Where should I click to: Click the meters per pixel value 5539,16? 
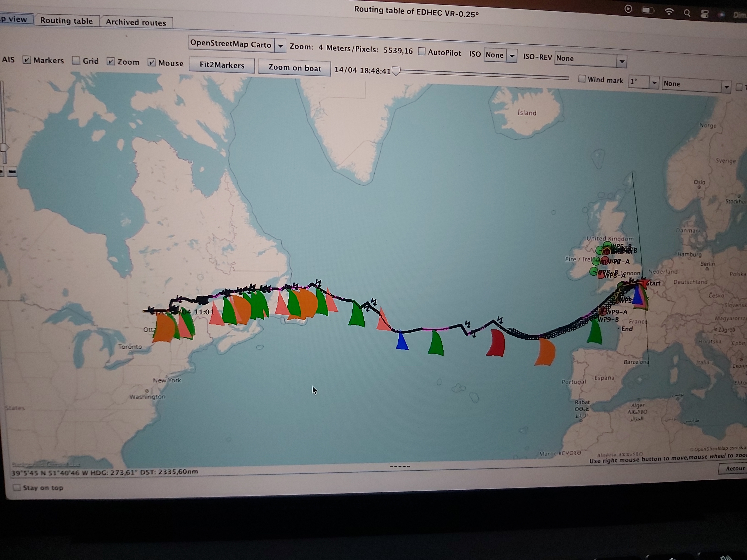398,51
